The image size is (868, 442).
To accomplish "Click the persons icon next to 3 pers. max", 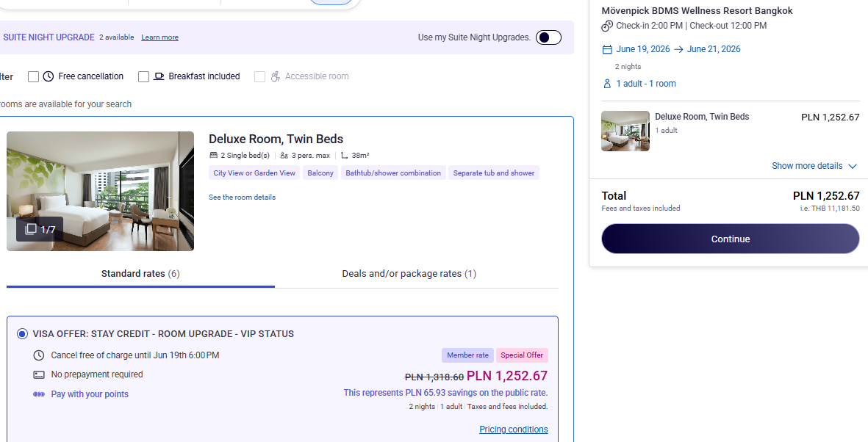I will tap(284, 156).
